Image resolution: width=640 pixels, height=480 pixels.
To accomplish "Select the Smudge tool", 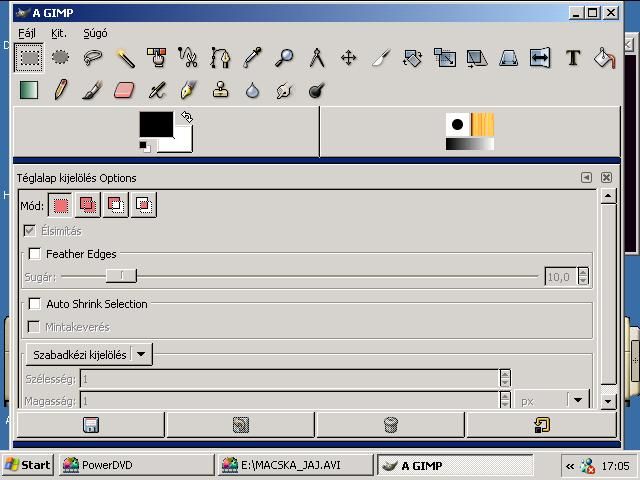I will (284, 90).
